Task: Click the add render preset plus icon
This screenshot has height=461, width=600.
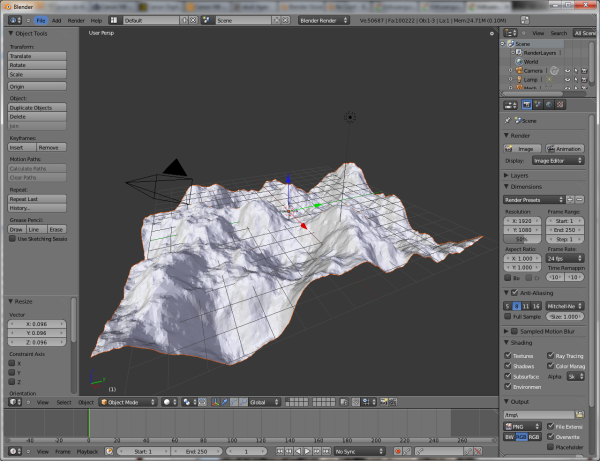Action: click(x=569, y=199)
